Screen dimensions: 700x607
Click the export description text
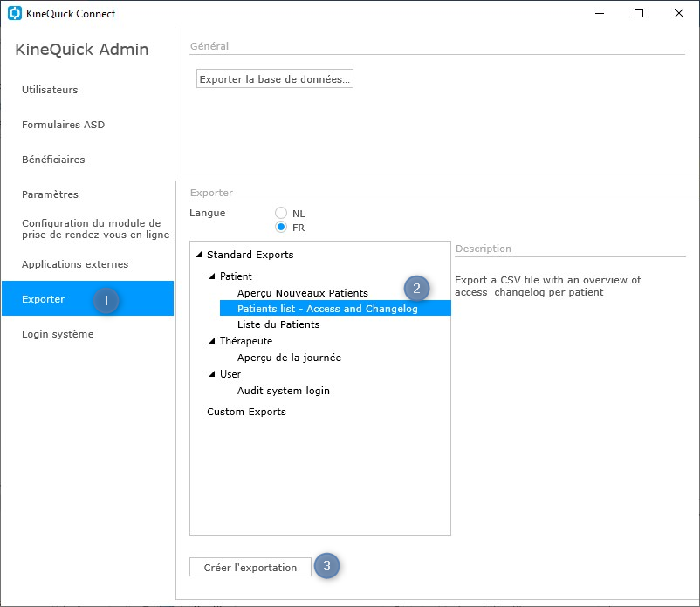548,286
